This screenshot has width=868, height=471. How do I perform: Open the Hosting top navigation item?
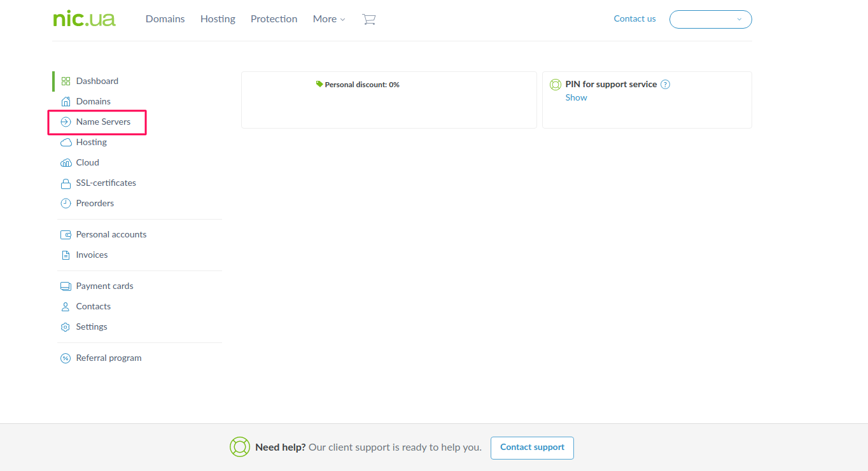pos(218,19)
